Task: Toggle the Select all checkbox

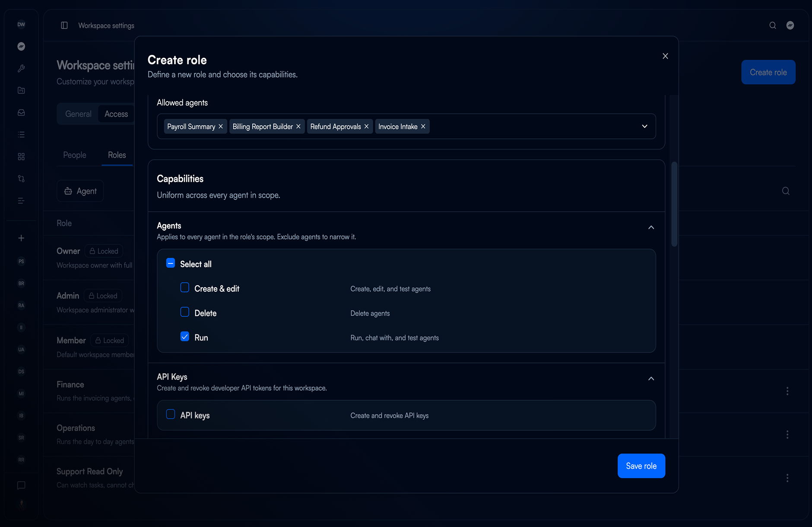Action: tap(171, 263)
